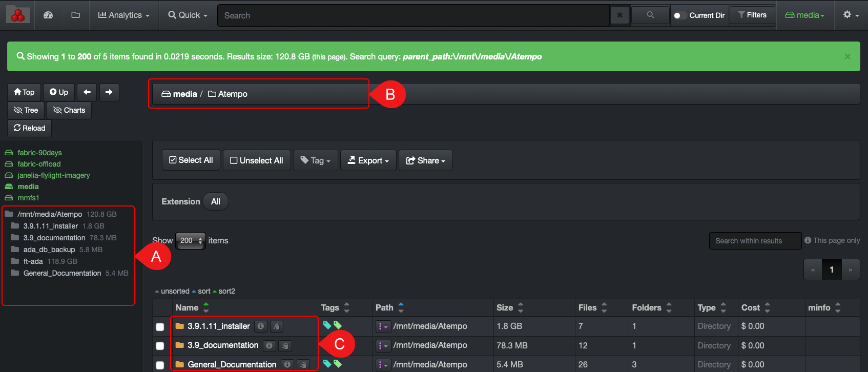The image size is (868, 372).
Task: Check the 3.9_documentation row checkbox
Action: tap(160, 346)
